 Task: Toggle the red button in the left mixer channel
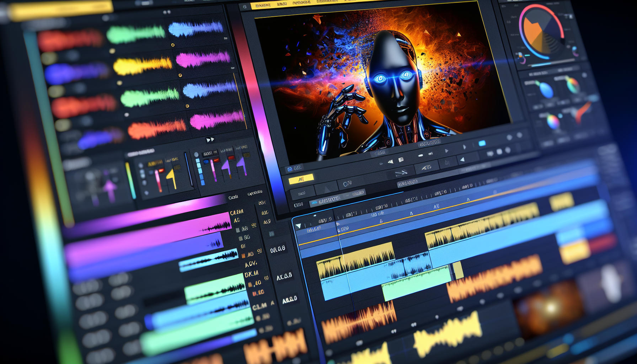click(161, 170)
